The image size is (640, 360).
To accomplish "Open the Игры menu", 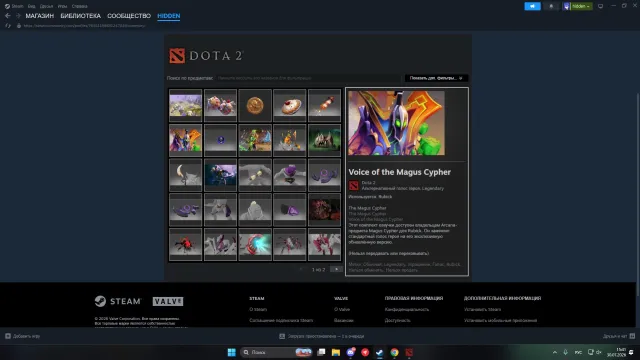I will click(62, 6).
